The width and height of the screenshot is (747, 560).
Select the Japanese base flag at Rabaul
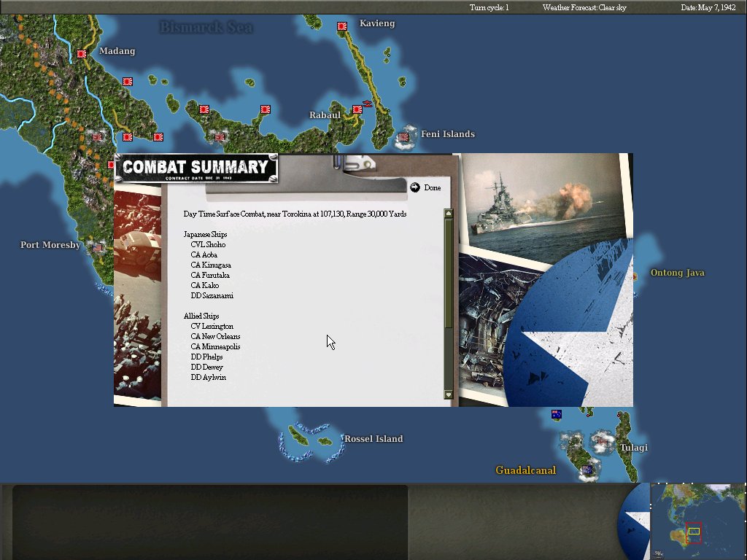click(x=357, y=110)
